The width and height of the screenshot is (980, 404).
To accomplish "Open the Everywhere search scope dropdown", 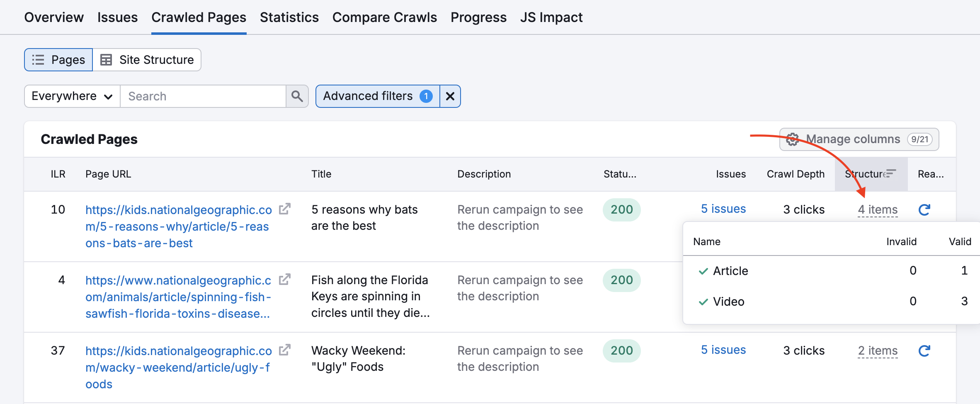I will point(71,96).
